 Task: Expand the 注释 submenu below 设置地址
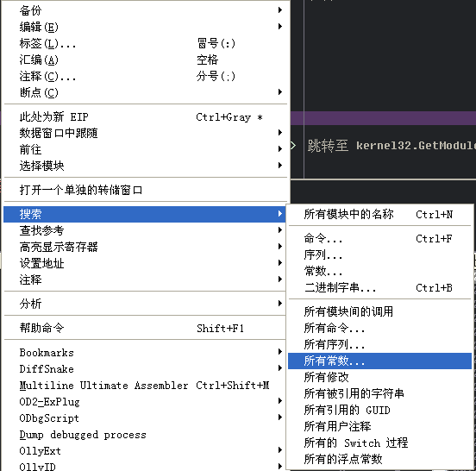145,279
